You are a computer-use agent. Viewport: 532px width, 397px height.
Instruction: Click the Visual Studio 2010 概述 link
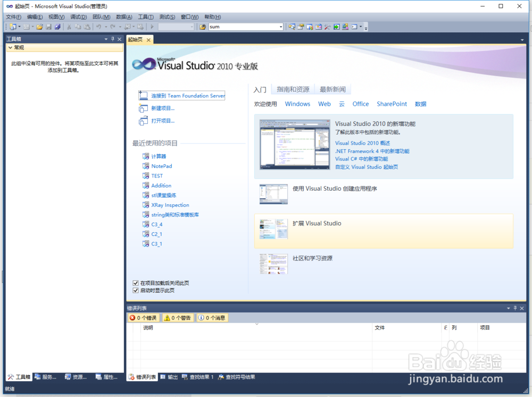362,143
